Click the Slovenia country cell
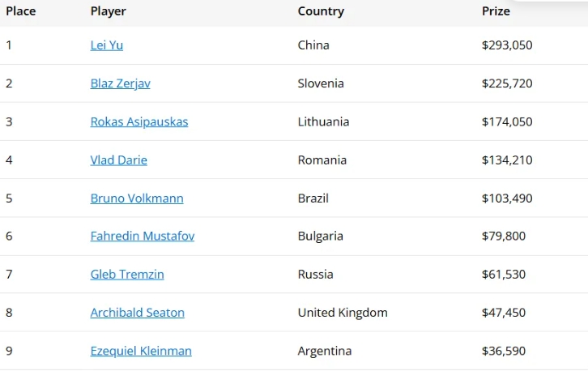 (321, 83)
